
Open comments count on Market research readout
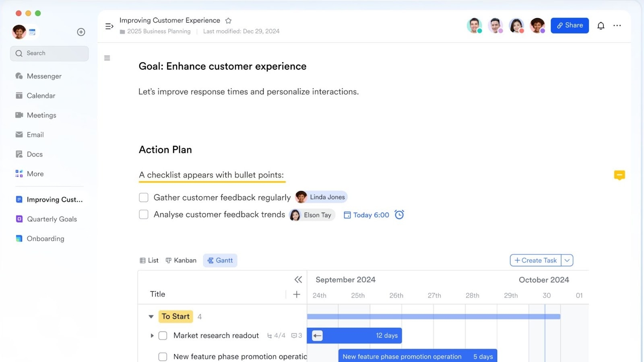click(x=296, y=335)
